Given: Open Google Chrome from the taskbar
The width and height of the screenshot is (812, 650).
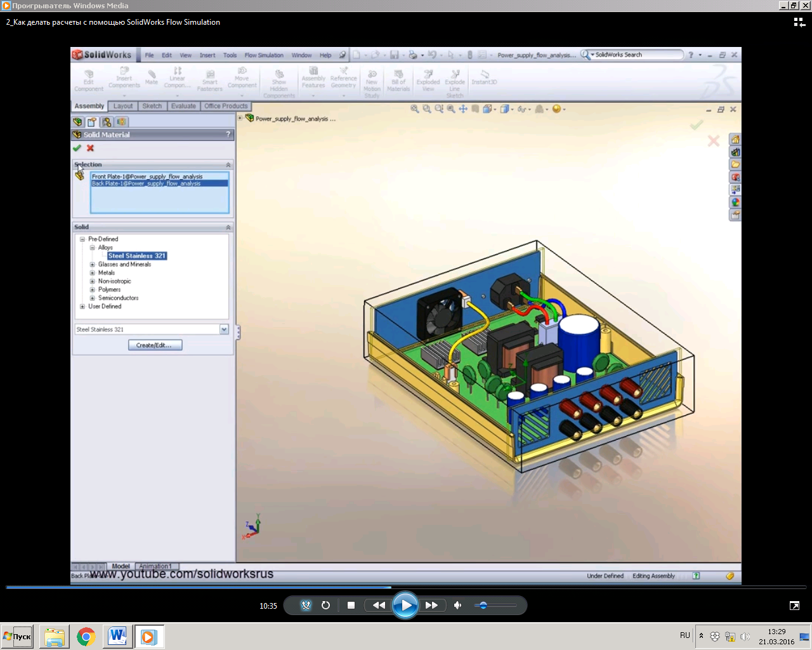Looking at the screenshot, I should [x=86, y=637].
